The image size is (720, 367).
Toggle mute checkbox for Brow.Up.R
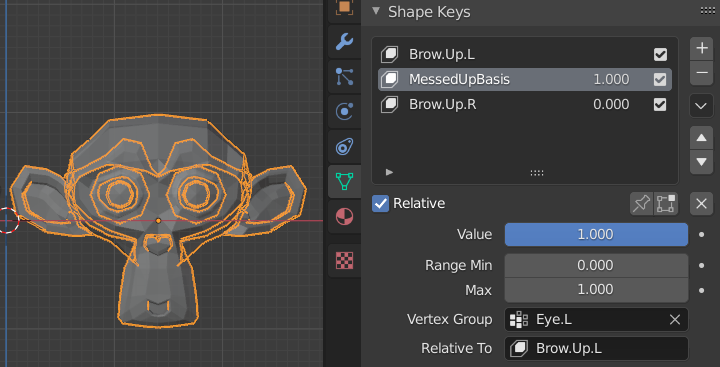coord(660,105)
